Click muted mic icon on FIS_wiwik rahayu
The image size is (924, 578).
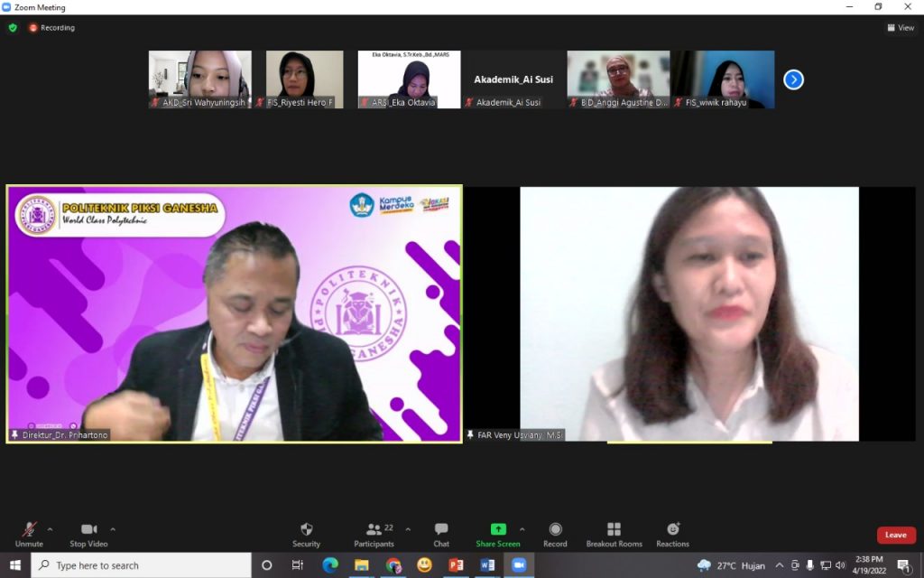click(679, 102)
